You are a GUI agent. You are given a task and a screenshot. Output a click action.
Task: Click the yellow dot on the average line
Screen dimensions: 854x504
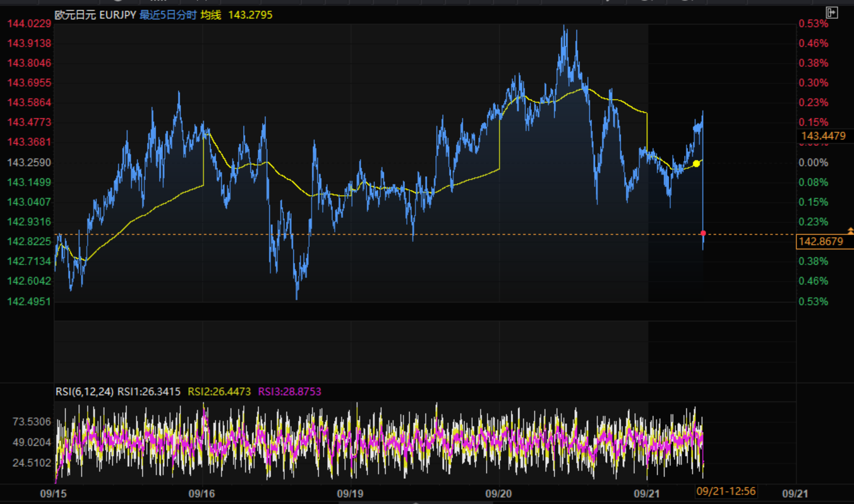point(696,164)
